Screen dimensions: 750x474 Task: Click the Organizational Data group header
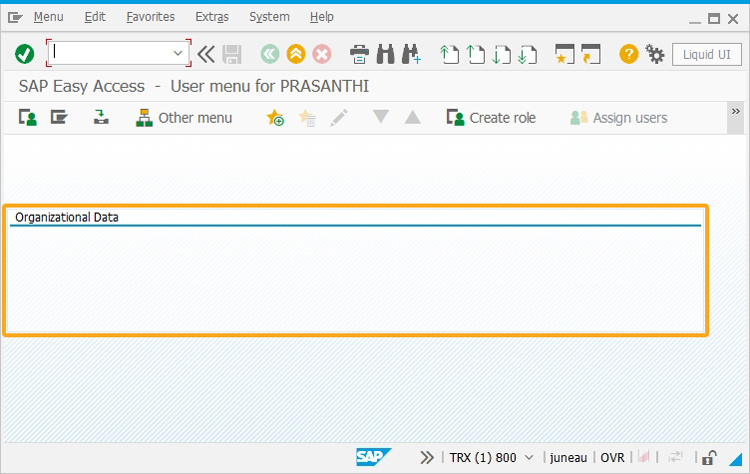(67, 218)
